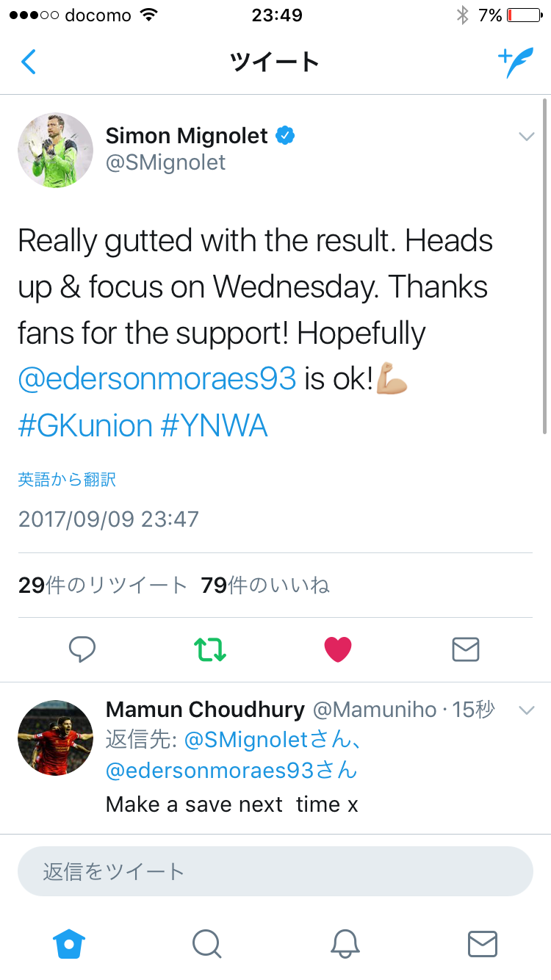Tap the back arrow icon

pyautogui.click(x=28, y=62)
